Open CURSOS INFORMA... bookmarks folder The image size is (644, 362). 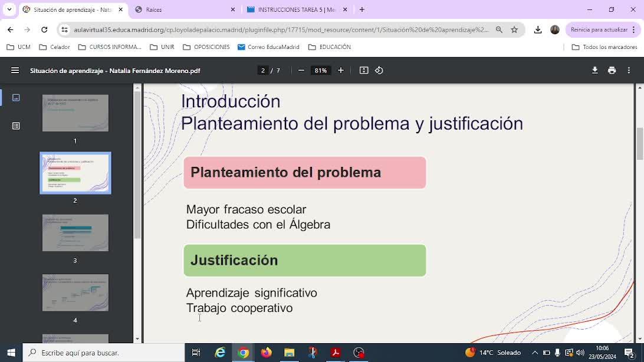point(110,47)
